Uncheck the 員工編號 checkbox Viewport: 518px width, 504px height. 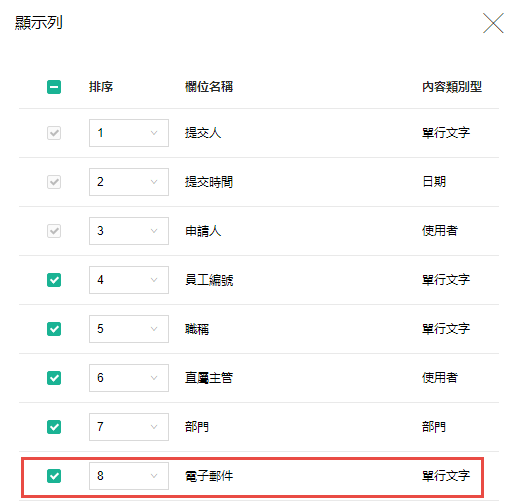pyautogui.click(x=54, y=280)
